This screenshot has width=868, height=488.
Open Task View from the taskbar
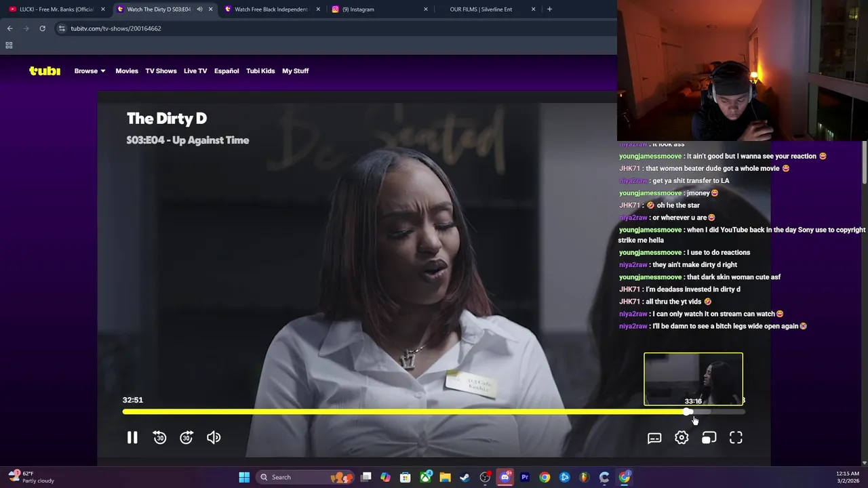366,477
